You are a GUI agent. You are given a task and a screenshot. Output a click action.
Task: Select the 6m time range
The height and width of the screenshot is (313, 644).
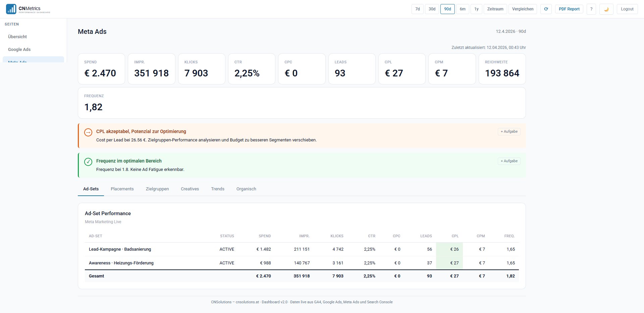pos(463,9)
